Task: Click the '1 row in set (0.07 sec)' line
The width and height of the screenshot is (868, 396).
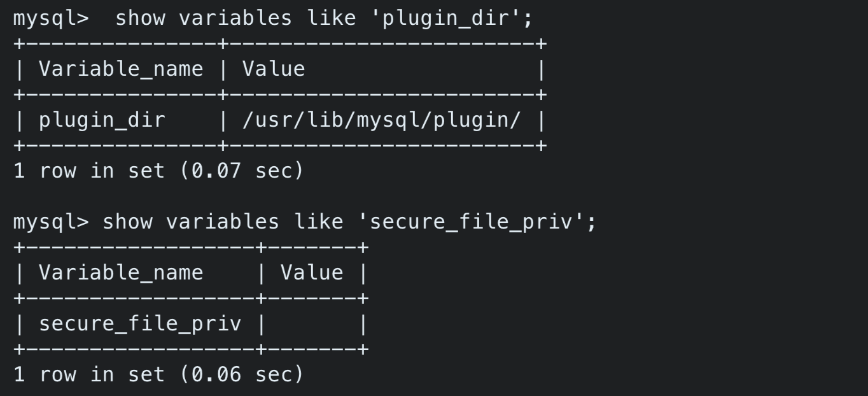Action: click(x=158, y=171)
